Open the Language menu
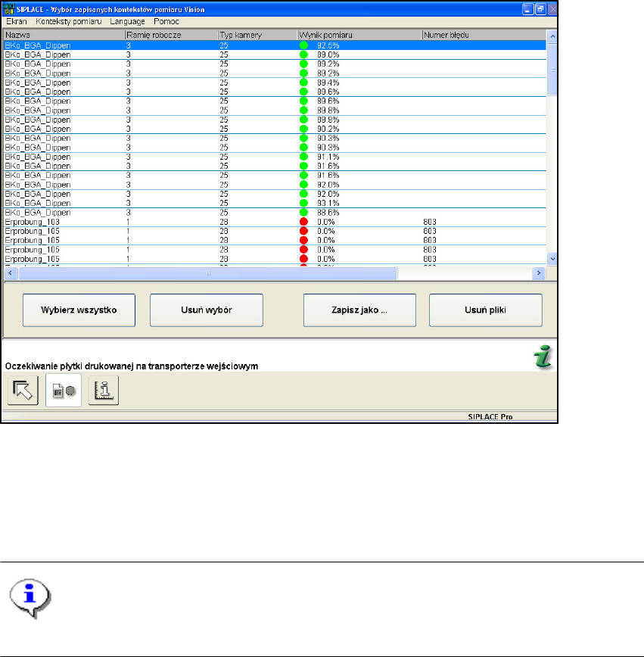This screenshot has height=657, width=644. click(127, 21)
